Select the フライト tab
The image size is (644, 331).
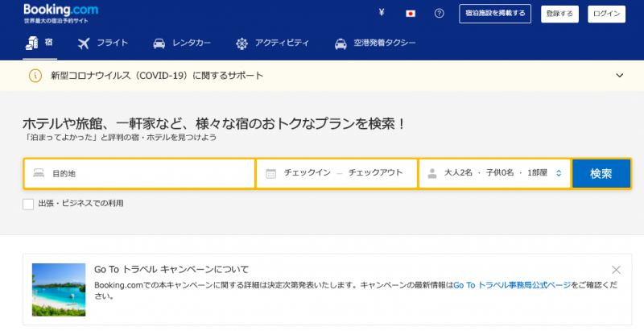point(103,43)
